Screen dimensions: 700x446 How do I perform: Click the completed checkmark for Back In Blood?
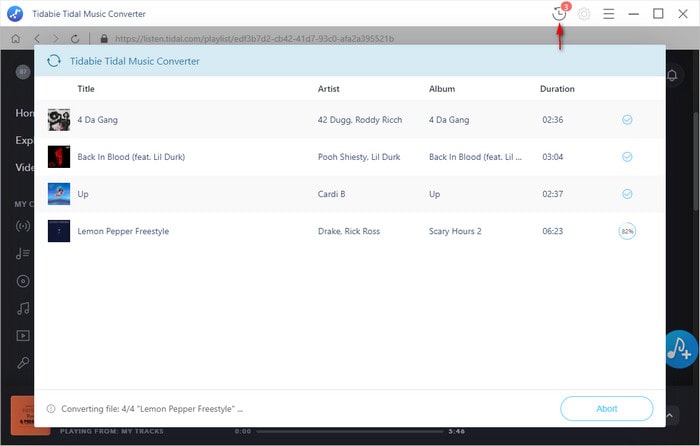point(627,157)
